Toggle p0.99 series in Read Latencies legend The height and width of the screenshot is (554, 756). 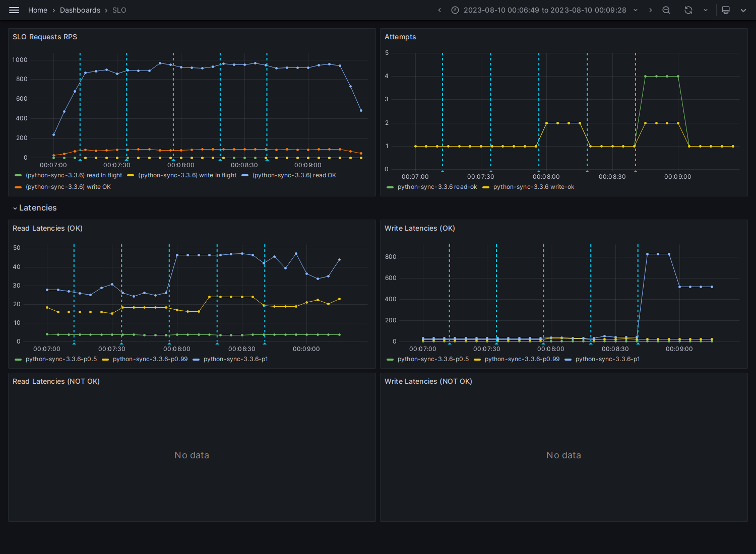150,359
